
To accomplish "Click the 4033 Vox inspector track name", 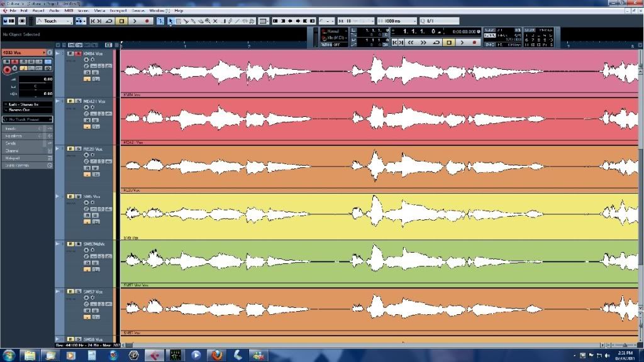I will (24, 53).
